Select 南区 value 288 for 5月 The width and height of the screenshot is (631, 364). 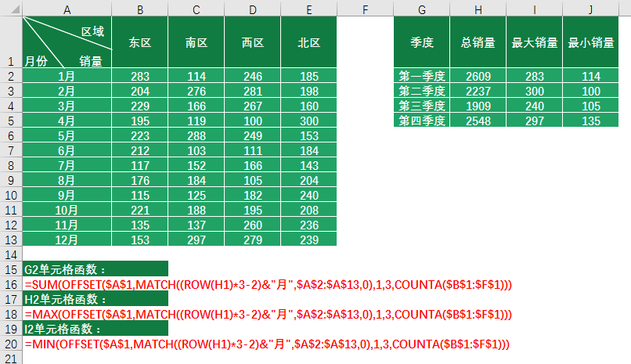pos(196,135)
